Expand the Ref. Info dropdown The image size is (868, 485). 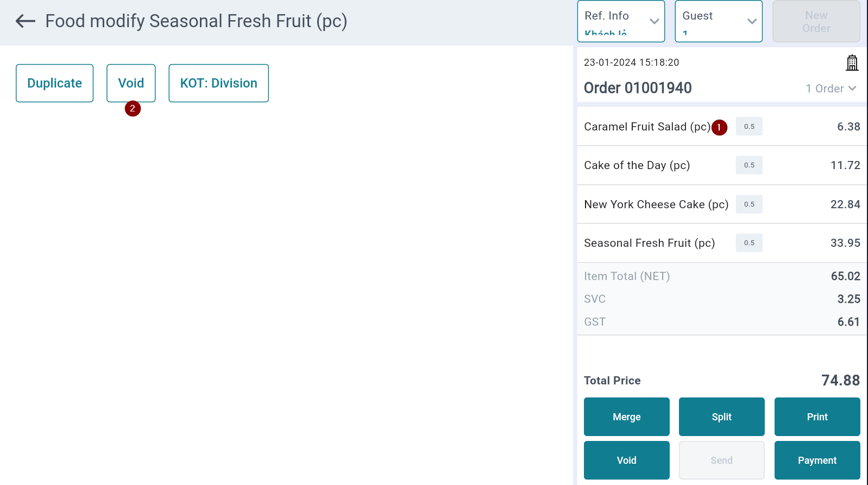(x=621, y=21)
